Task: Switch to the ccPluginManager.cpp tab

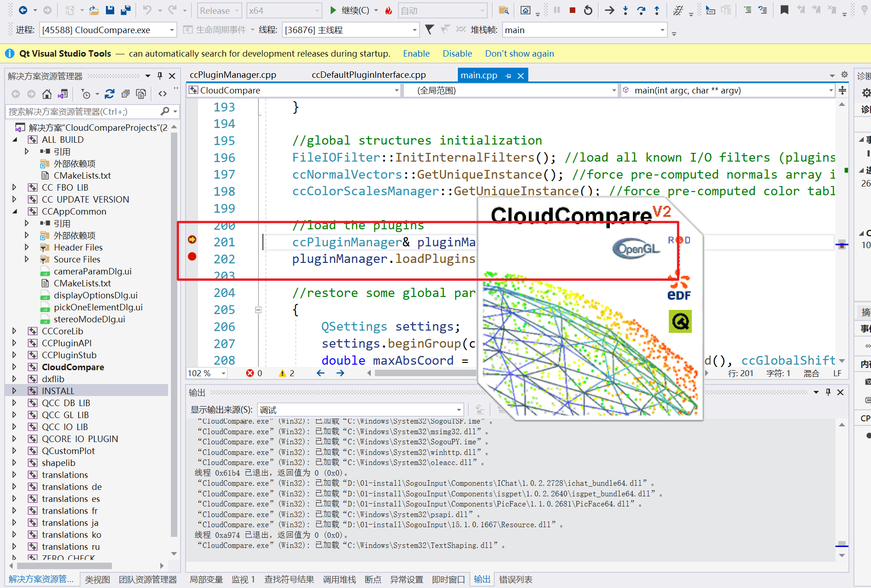Action: (x=233, y=75)
